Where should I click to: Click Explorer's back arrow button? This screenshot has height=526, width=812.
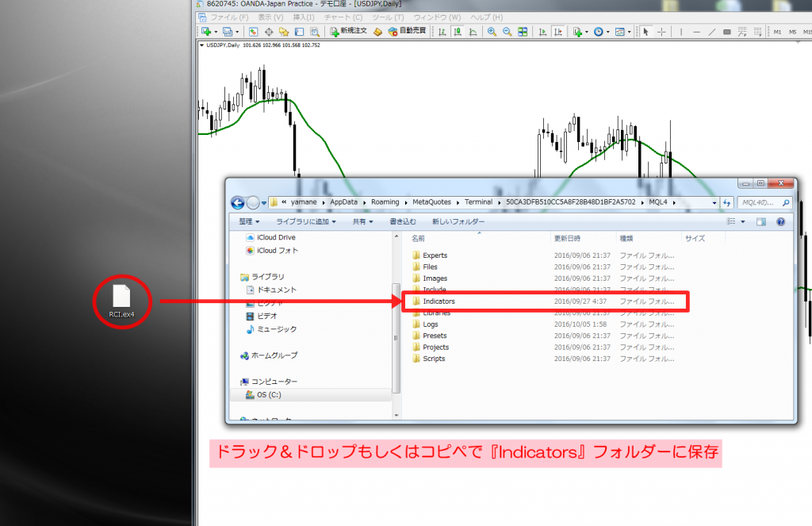pyautogui.click(x=238, y=202)
